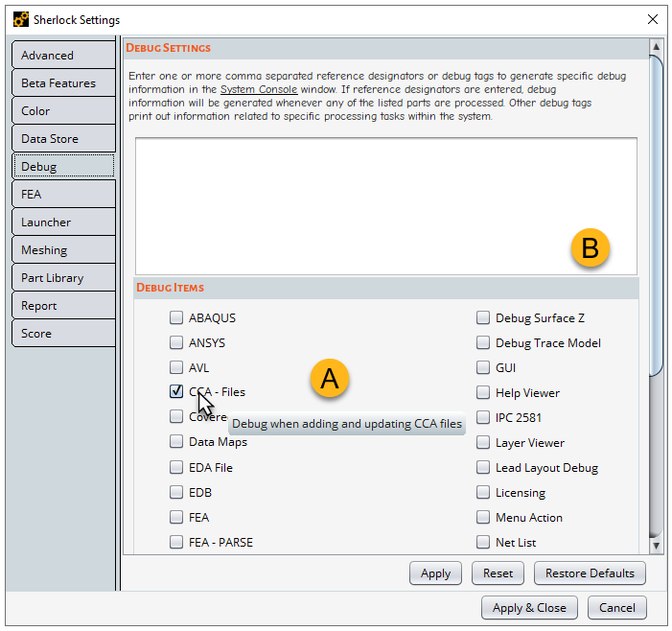The width and height of the screenshot is (672, 631).
Task: Click the scrollbar down arrow
Action: (656, 546)
